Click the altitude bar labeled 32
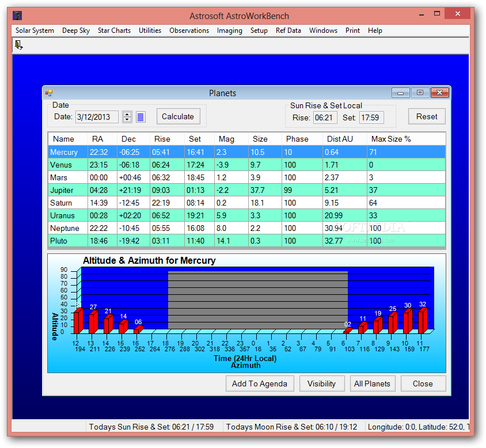This screenshot has height=448, width=486. click(423, 320)
